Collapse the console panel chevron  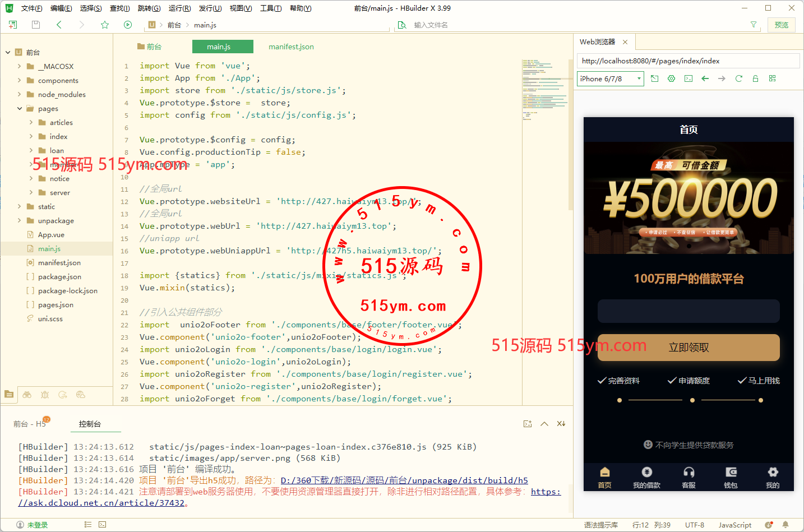[544, 424]
